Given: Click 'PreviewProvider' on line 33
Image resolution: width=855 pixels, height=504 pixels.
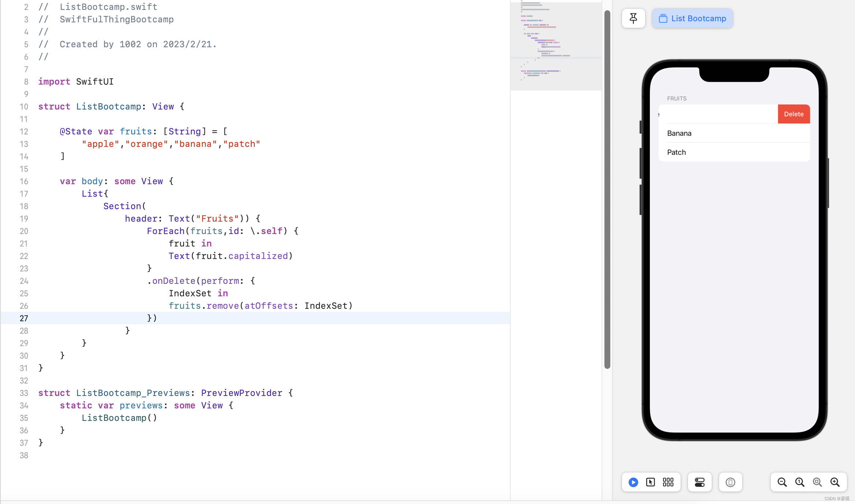Looking at the screenshot, I should [x=242, y=393].
